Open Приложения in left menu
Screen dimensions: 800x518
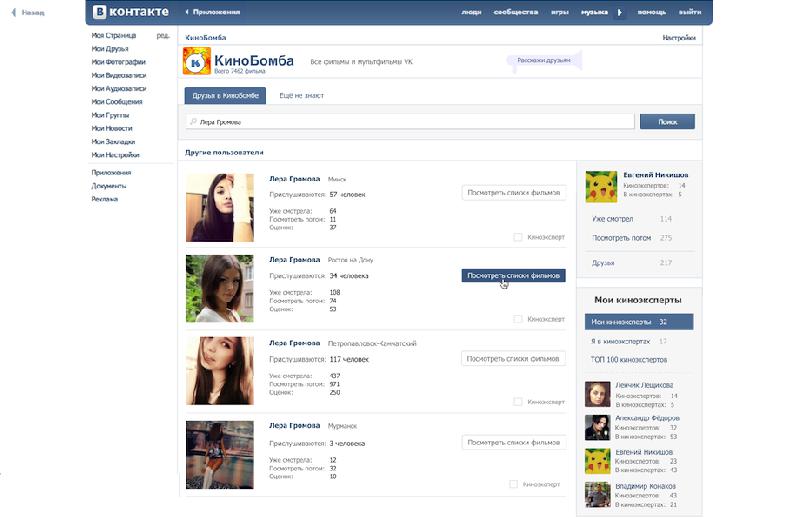(x=111, y=172)
